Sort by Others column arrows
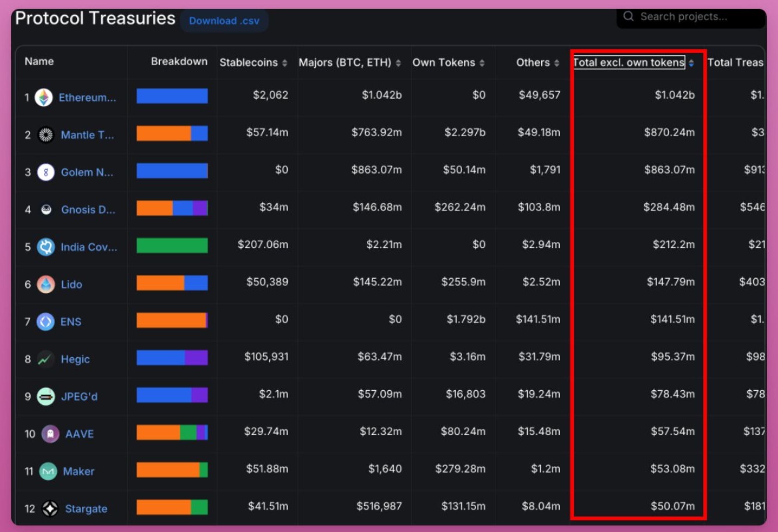 556,63
